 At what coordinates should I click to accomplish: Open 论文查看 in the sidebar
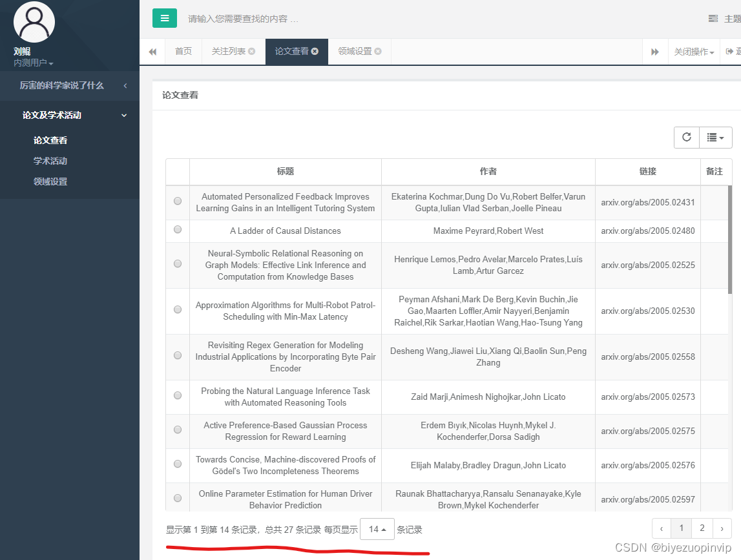(x=50, y=140)
